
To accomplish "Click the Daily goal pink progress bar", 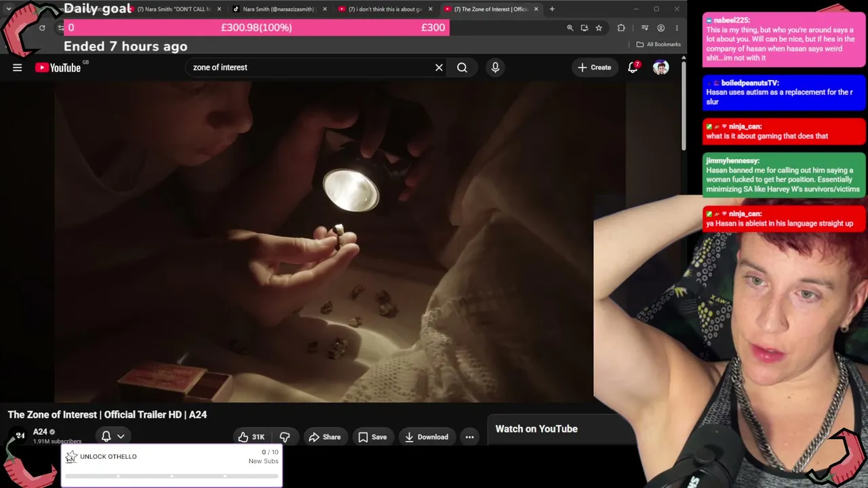I will click(x=256, y=27).
